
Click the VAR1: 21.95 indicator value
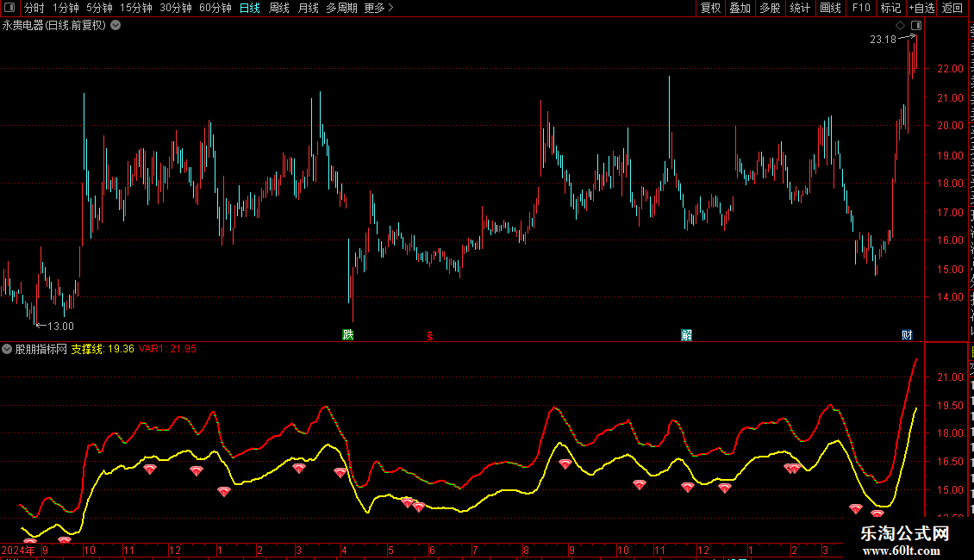click(167, 349)
